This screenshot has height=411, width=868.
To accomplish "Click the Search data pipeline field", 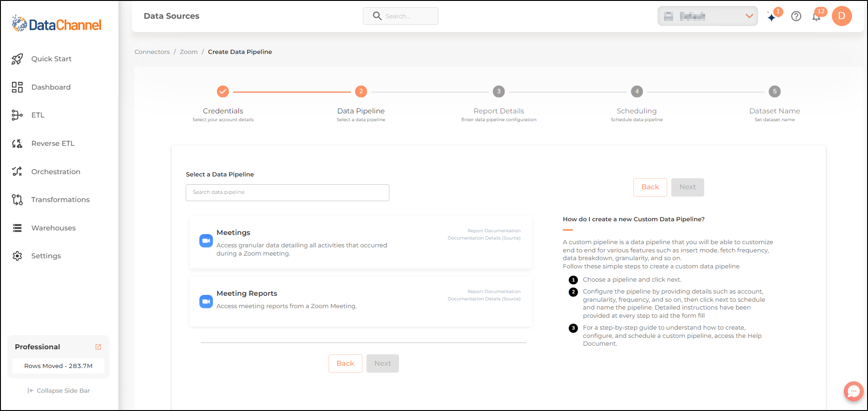I will (287, 192).
